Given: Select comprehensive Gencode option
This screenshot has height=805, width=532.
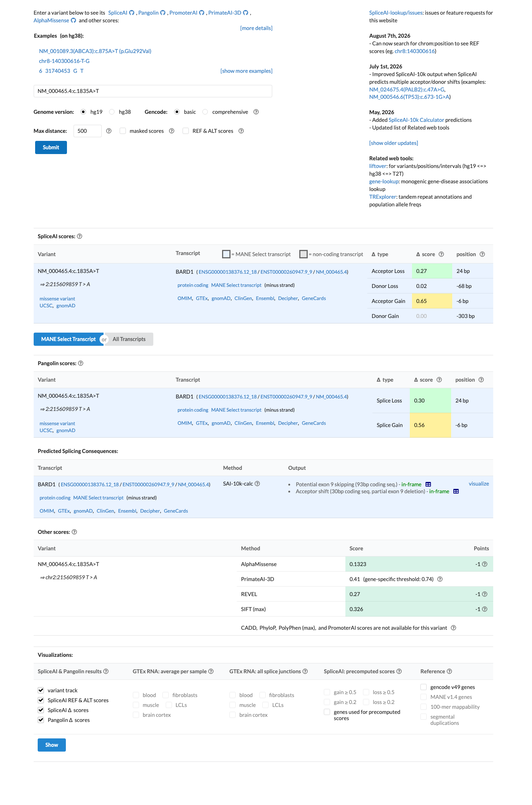Looking at the screenshot, I should click(205, 112).
